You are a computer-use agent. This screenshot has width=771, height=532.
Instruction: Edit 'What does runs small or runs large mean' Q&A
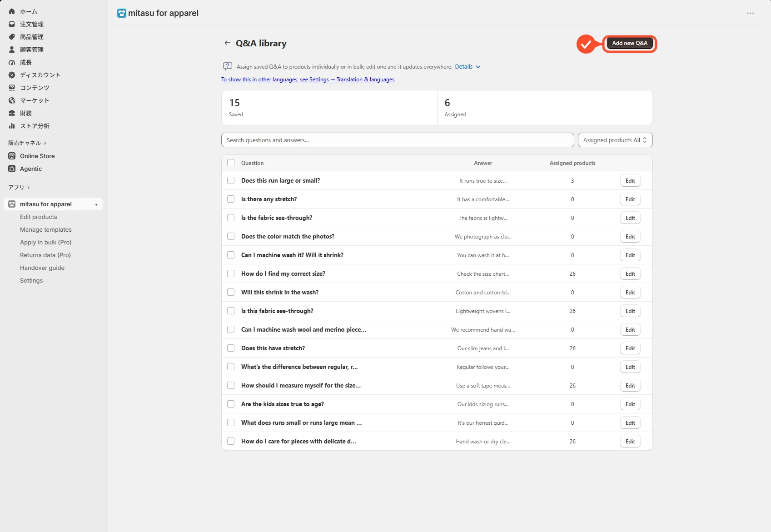click(630, 423)
